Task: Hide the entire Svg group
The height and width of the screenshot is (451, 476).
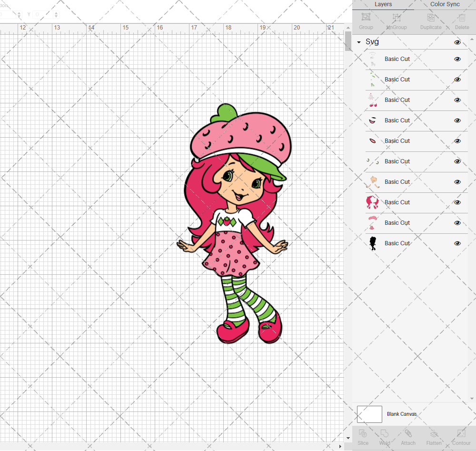Action: pos(457,42)
